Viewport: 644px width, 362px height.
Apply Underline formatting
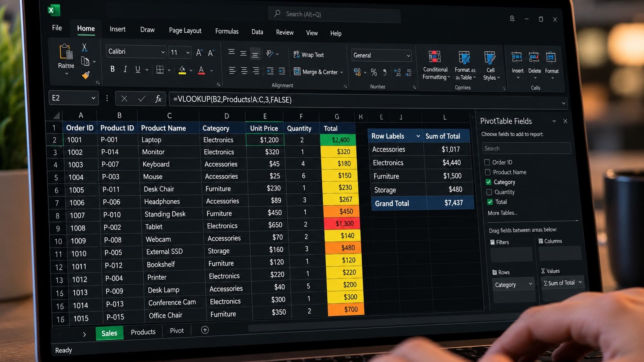(138, 69)
